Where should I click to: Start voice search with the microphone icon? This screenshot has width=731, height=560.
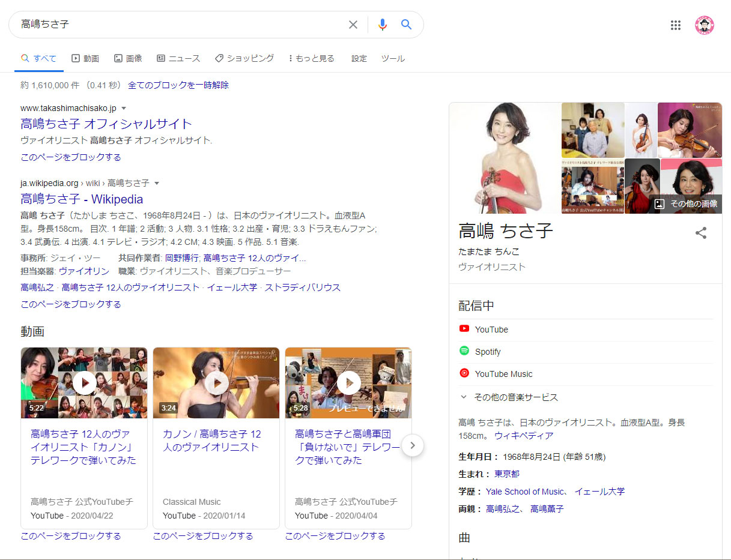coord(383,25)
